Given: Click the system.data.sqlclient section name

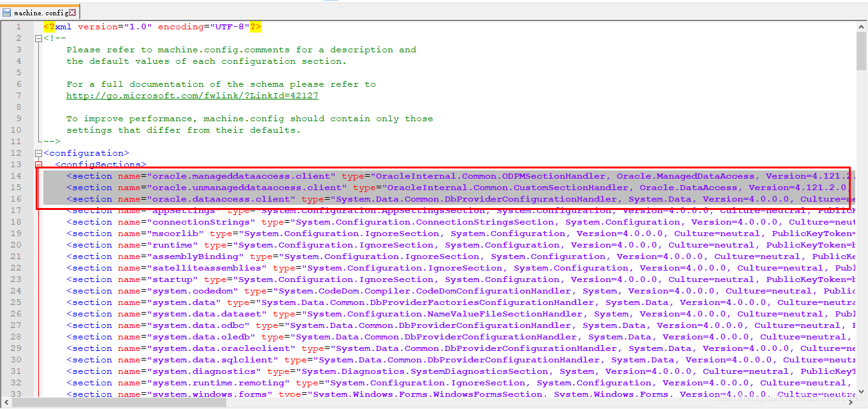Looking at the screenshot, I should (x=213, y=360).
